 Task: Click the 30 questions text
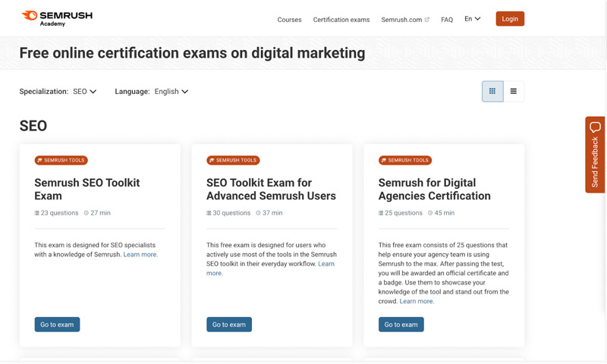[x=231, y=213]
